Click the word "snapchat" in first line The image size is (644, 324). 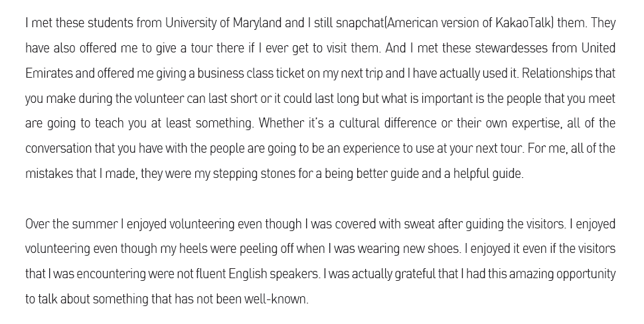pyautogui.click(x=360, y=23)
